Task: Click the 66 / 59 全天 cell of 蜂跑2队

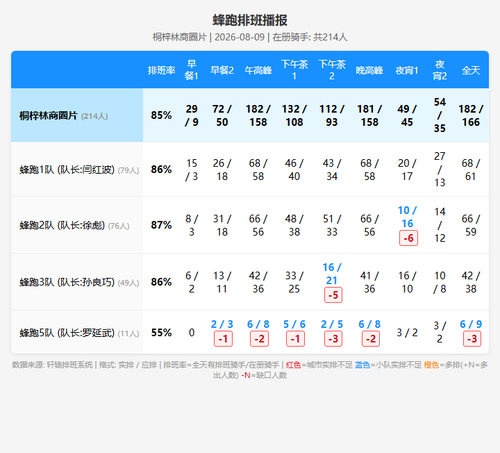Action: click(x=471, y=225)
